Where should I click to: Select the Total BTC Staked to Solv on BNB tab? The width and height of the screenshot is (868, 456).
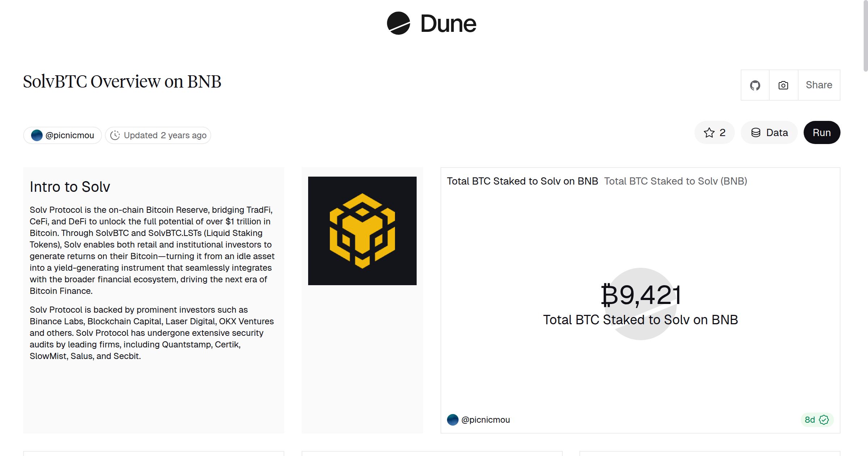click(522, 181)
